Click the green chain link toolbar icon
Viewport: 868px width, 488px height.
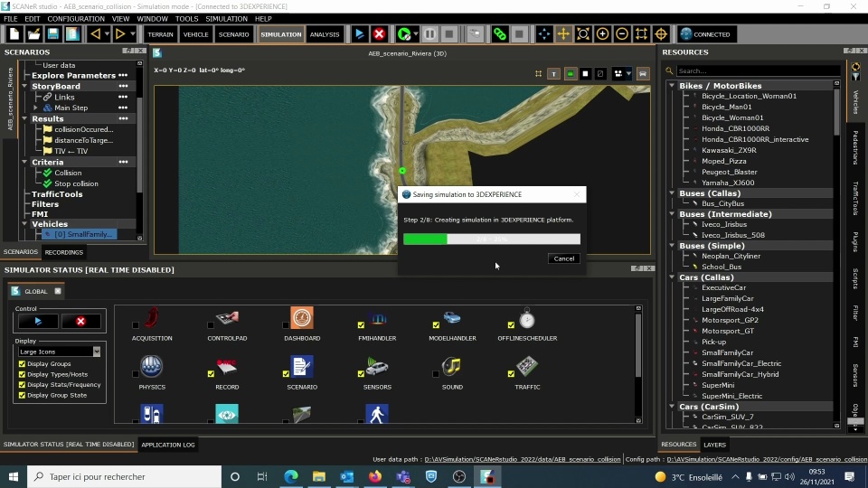point(499,34)
